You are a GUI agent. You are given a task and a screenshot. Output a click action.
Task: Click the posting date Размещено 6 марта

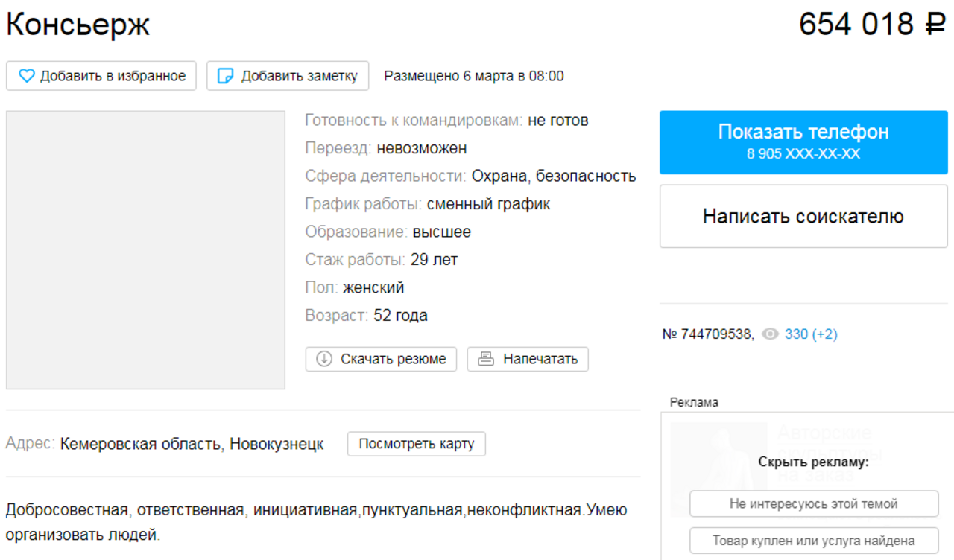(473, 76)
